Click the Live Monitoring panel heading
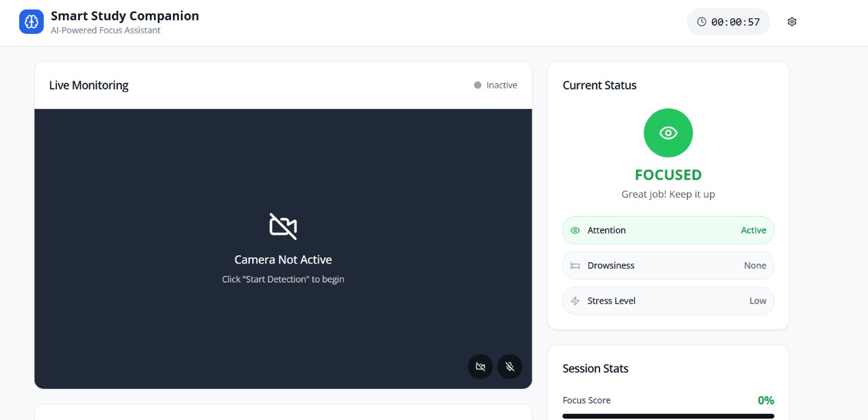Screen dimensions: 868x420 [89, 85]
